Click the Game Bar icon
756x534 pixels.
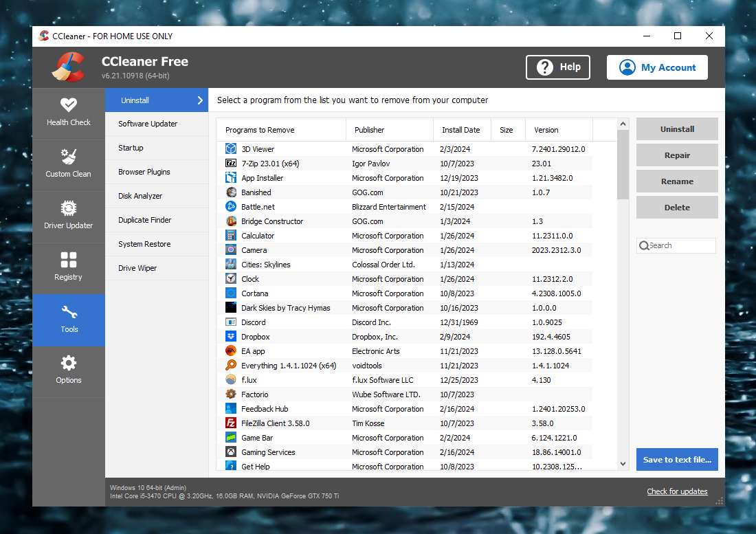231,438
